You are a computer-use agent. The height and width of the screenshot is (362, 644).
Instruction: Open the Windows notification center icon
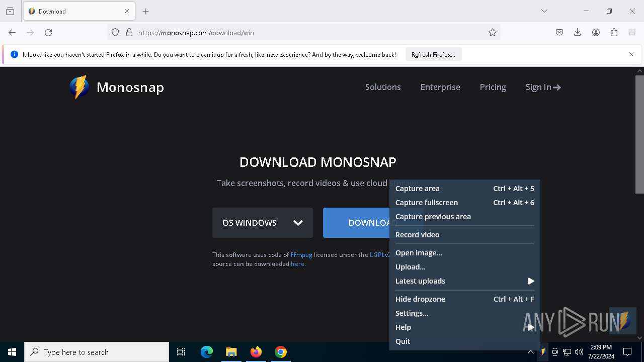point(627,352)
